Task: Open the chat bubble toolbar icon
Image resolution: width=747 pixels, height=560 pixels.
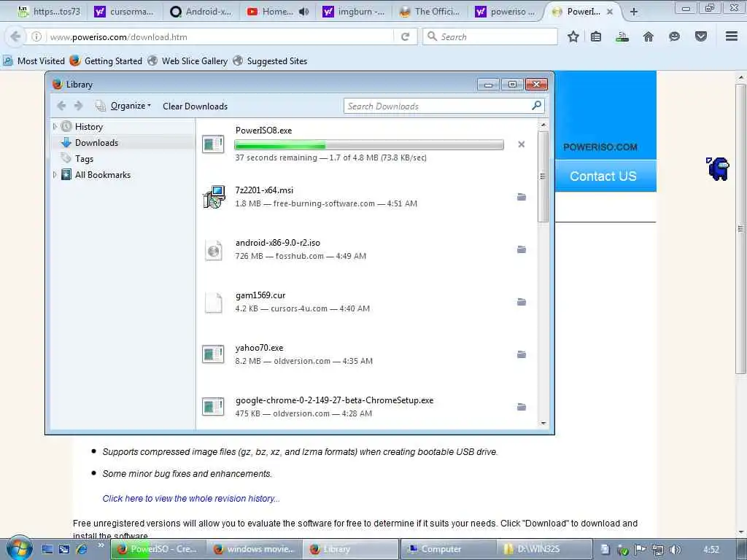Action: [674, 36]
